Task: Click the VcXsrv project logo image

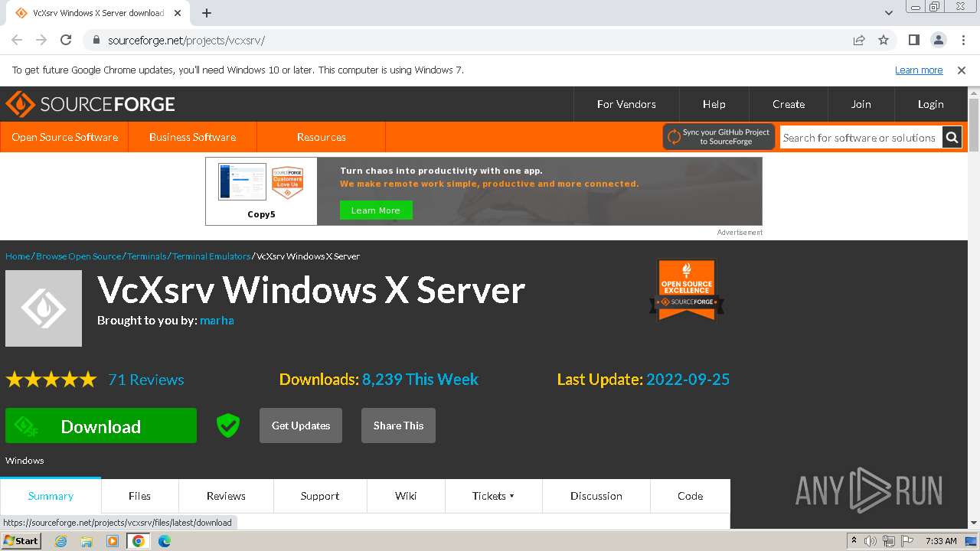Action: tap(44, 308)
